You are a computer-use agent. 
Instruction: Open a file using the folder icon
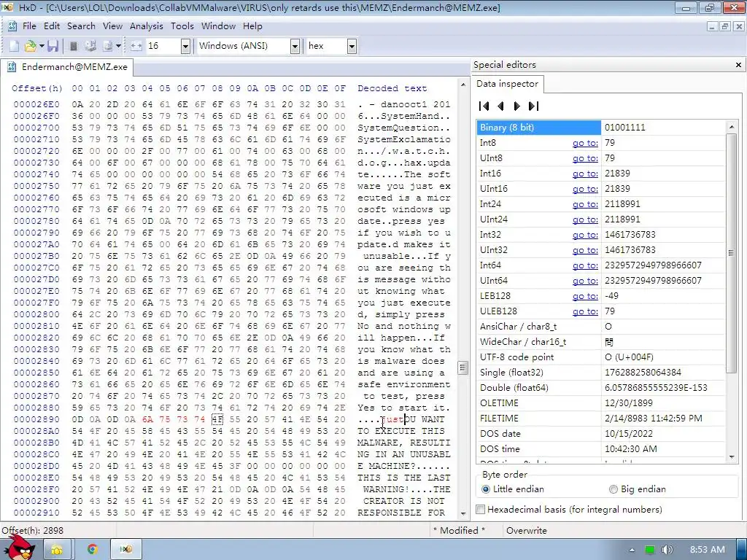(x=30, y=46)
